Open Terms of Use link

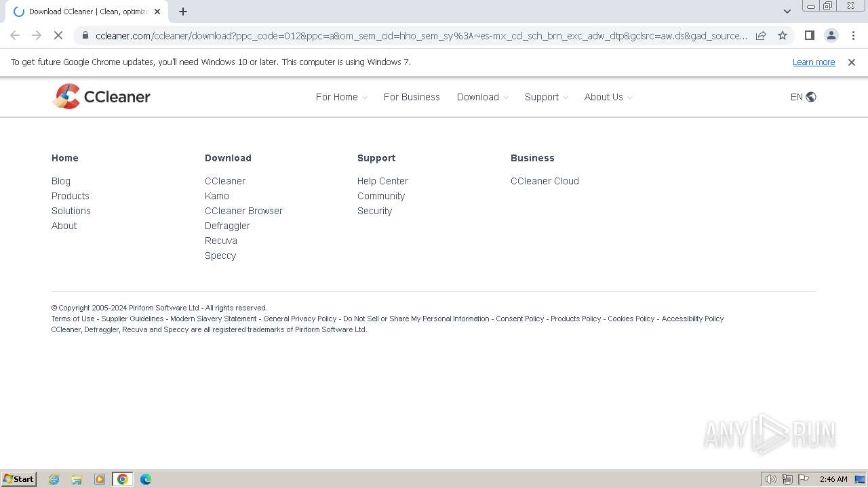73,319
